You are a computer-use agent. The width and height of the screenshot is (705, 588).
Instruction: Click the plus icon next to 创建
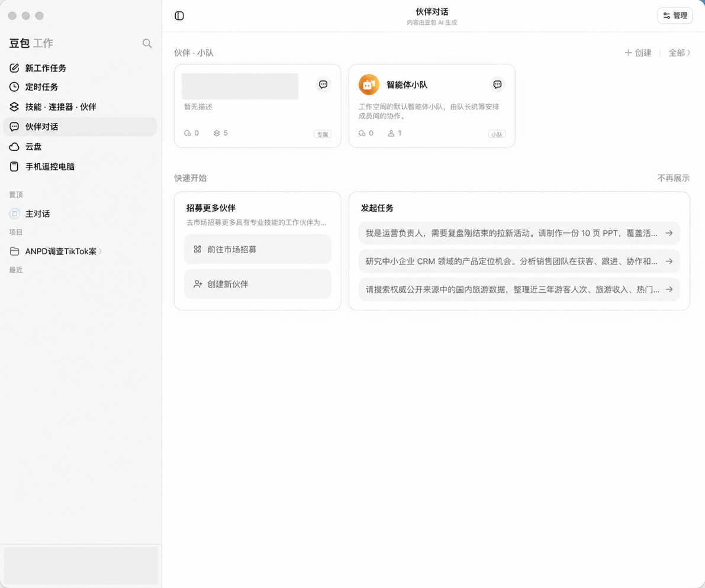(628, 53)
